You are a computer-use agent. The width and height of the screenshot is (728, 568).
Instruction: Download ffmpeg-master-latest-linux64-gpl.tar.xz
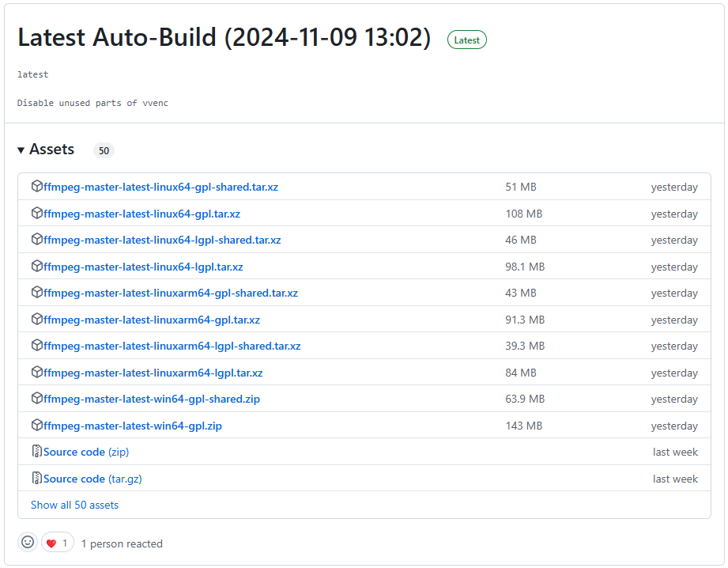(141, 214)
